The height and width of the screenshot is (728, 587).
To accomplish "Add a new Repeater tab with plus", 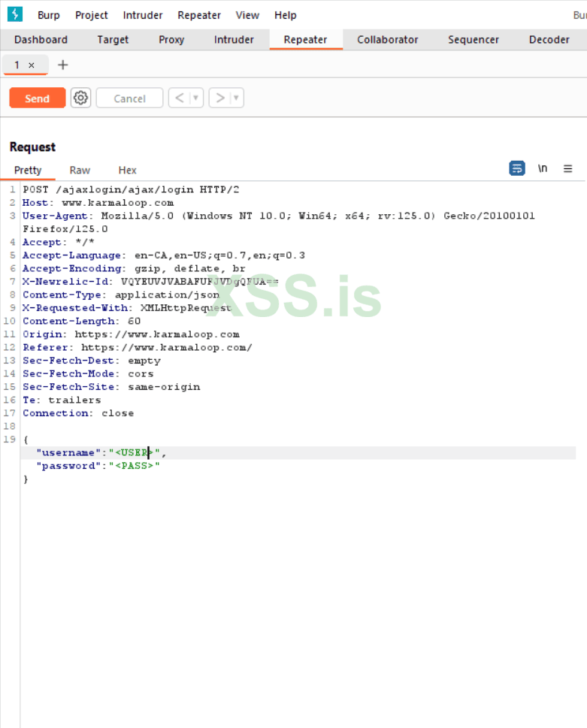I will [x=62, y=65].
